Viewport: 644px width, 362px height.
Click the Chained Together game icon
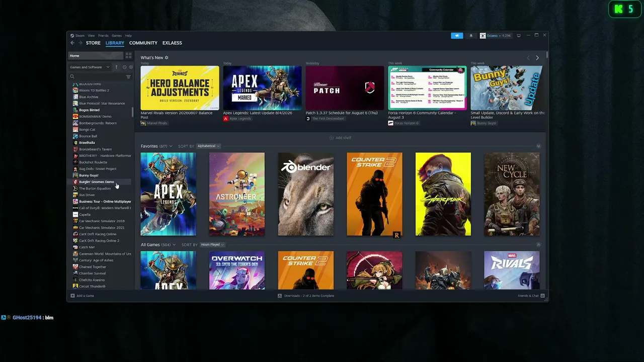pyautogui.click(x=75, y=266)
